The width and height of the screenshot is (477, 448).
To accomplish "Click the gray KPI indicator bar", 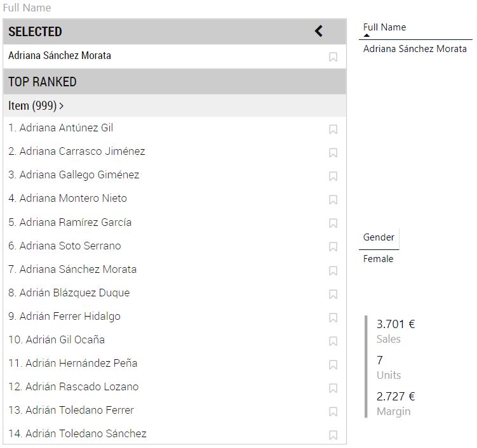I will [366, 367].
